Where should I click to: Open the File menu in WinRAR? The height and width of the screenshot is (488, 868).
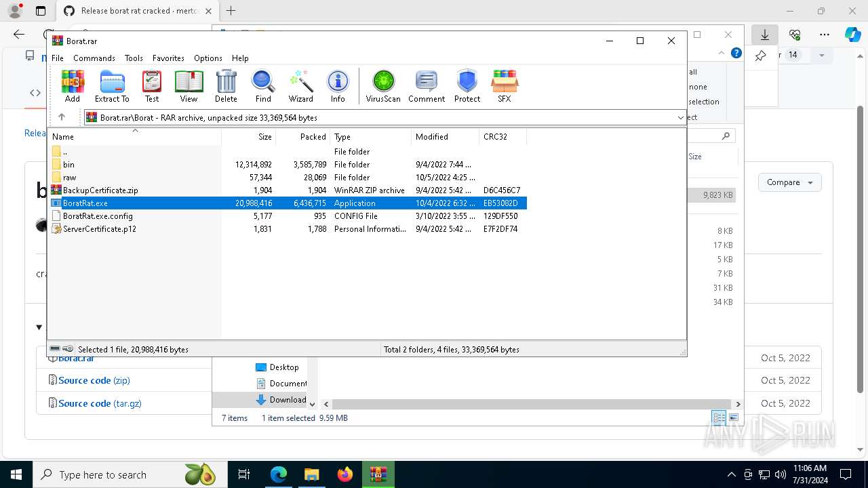tap(58, 58)
